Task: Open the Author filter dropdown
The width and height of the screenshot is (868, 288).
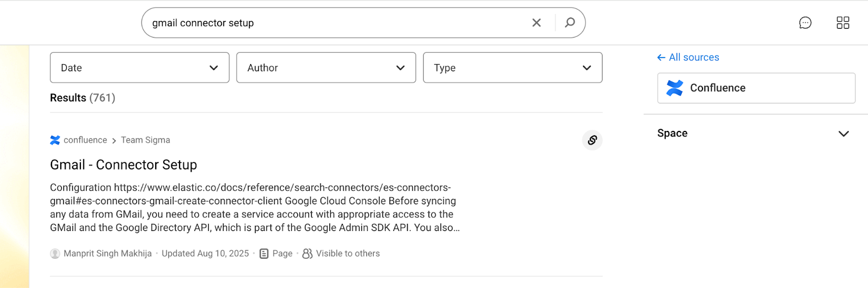Action: [326, 68]
